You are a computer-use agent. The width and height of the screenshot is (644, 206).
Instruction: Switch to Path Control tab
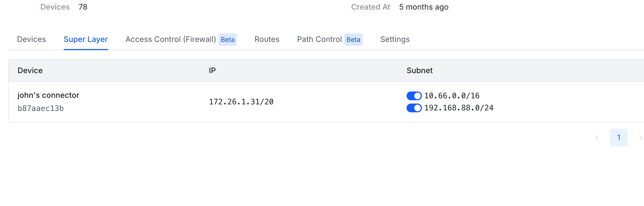pos(320,39)
